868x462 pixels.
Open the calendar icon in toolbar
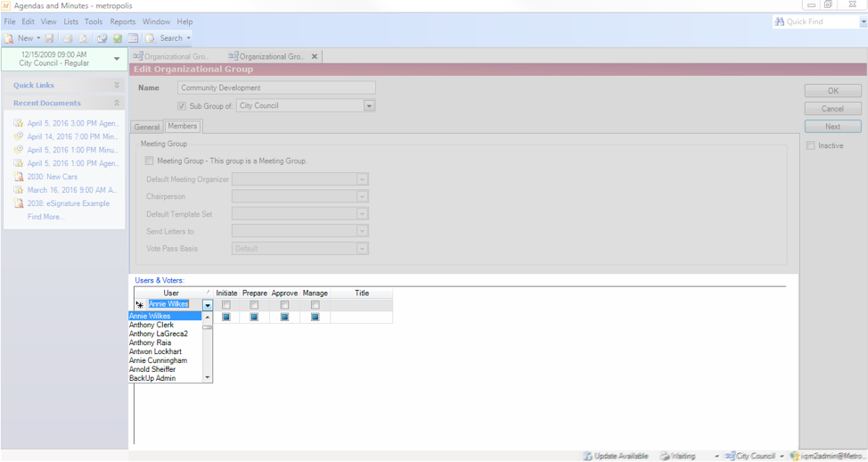tap(133, 38)
